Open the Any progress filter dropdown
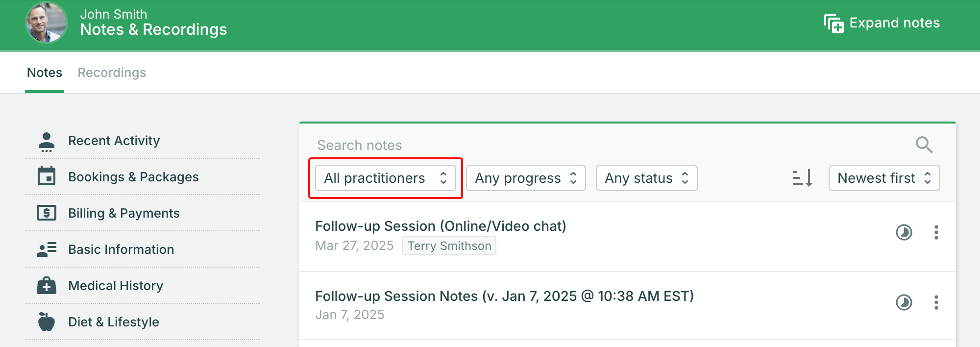 pyautogui.click(x=526, y=178)
